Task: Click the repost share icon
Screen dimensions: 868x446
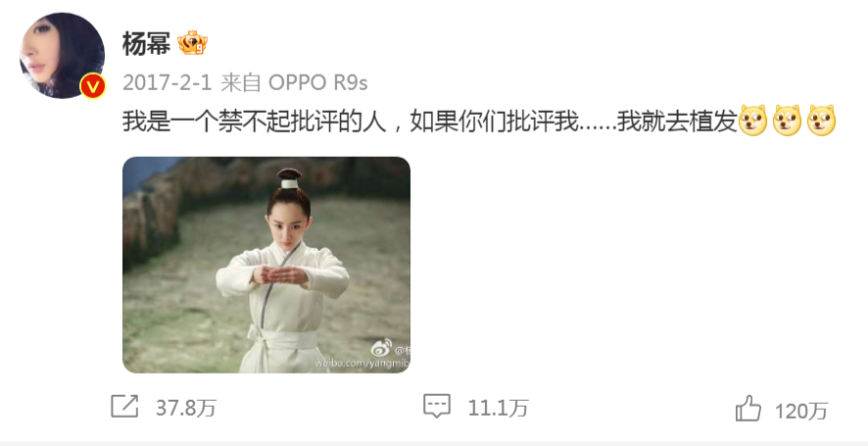Action: click(x=124, y=407)
